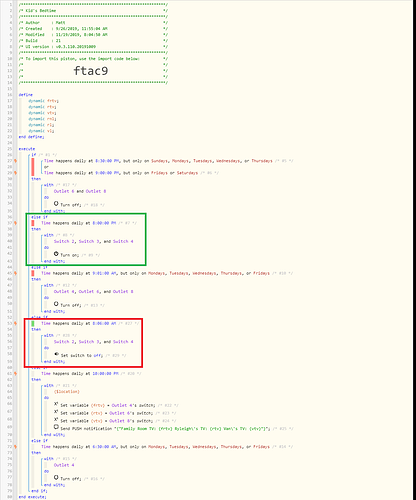Click the orange timer marker on the 6:30:00 AM line
This screenshot has height=500, width=416.
coord(15,447)
